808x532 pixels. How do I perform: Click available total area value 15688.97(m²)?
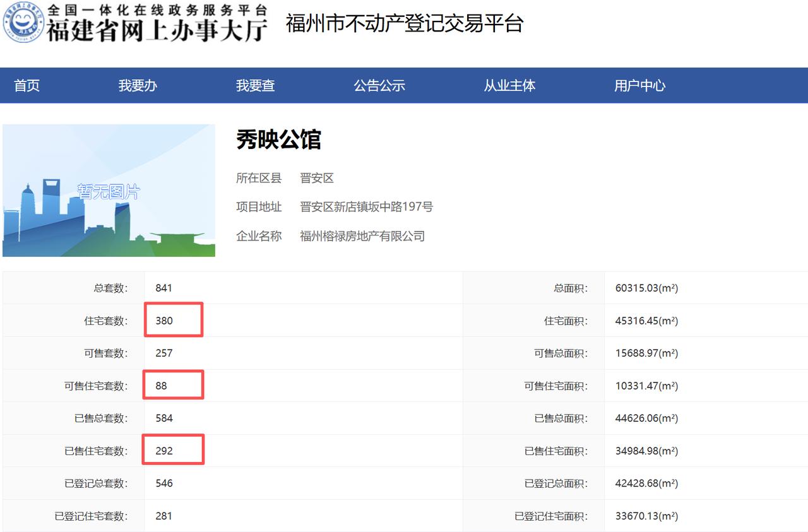pyautogui.click(x=646, y=353)
